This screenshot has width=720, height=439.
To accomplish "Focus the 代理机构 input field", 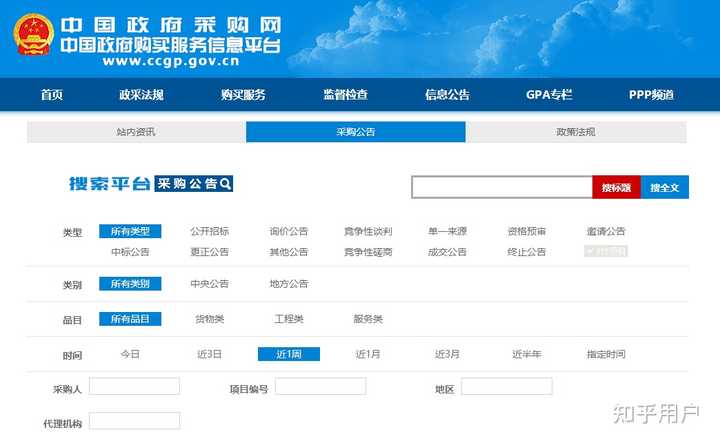I will point(134,421).
